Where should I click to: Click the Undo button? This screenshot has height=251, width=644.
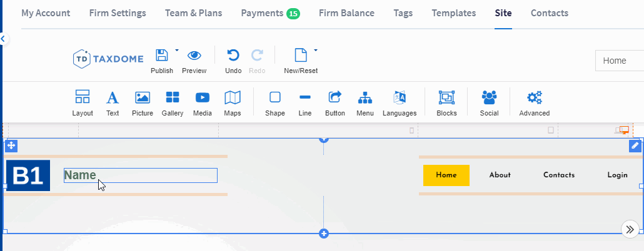coord(233,56)
